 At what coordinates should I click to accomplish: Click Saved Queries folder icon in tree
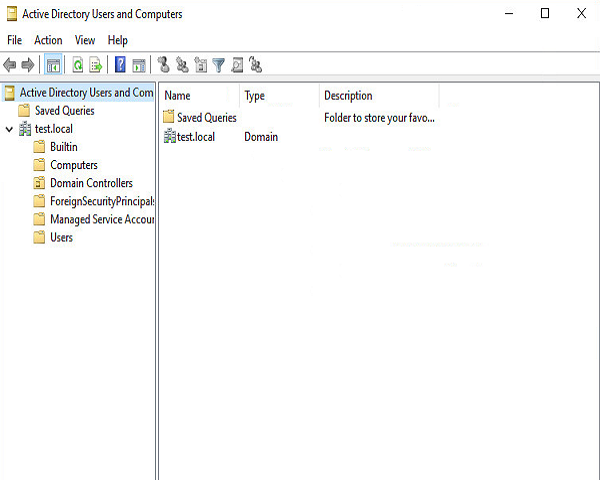(24, 111)
